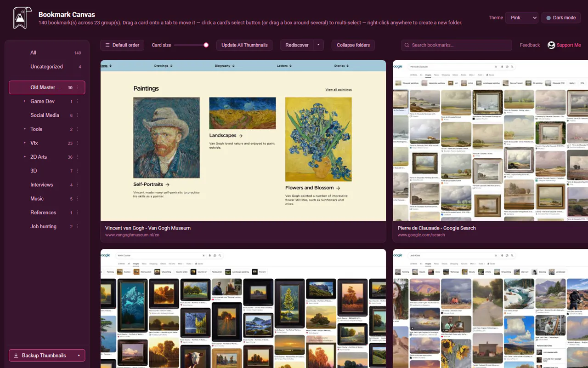Open the three-dot menu for References folder
588x368 pixels.
pos(77,213)
